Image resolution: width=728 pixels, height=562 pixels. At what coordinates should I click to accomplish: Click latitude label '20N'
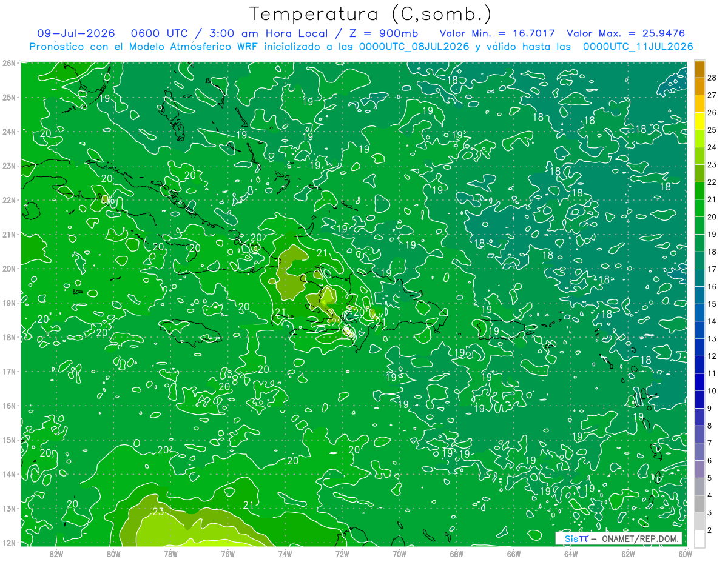(x=8, y=269)
